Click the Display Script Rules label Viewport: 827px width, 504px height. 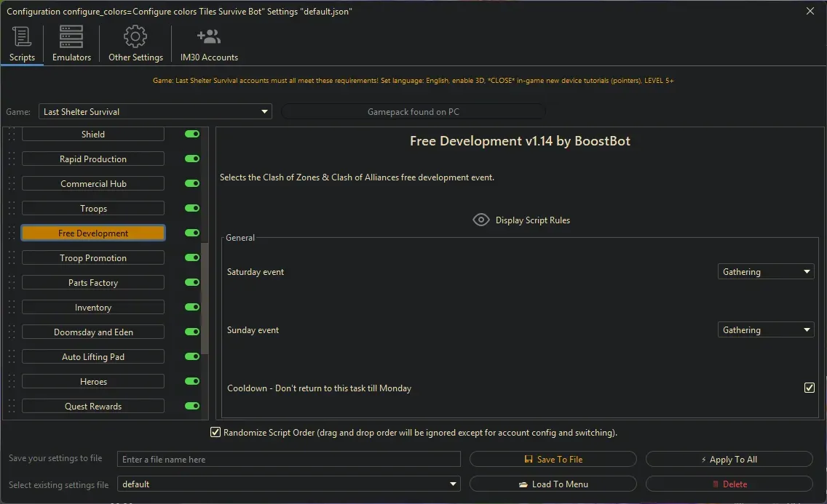coord(533,220)
